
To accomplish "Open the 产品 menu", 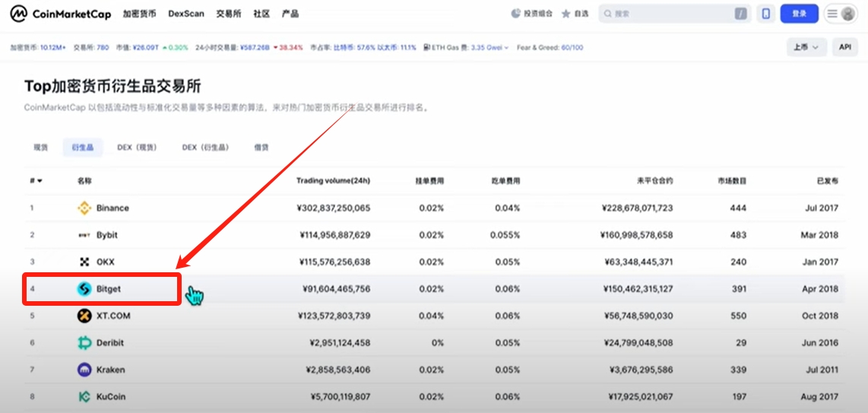I will click(x=290, y=14).
